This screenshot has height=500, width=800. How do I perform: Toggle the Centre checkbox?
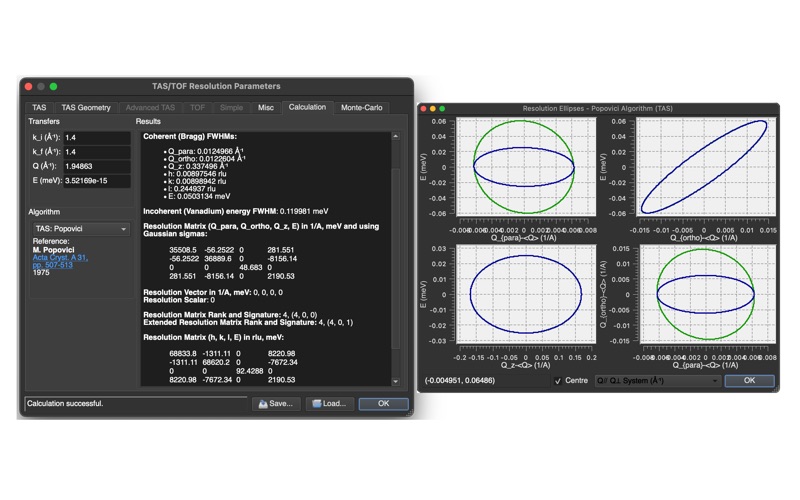point(558,381)
